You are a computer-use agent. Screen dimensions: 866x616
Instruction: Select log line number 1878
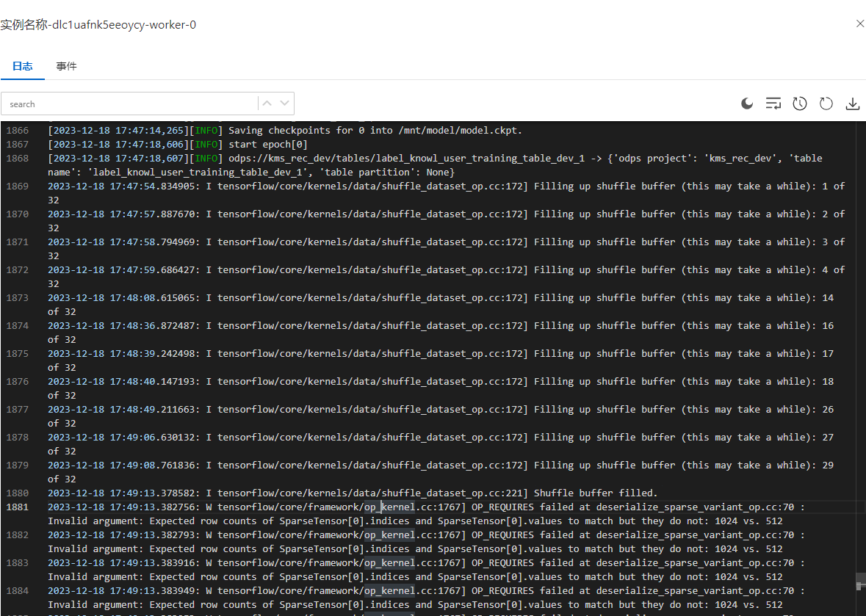(17, 437)
